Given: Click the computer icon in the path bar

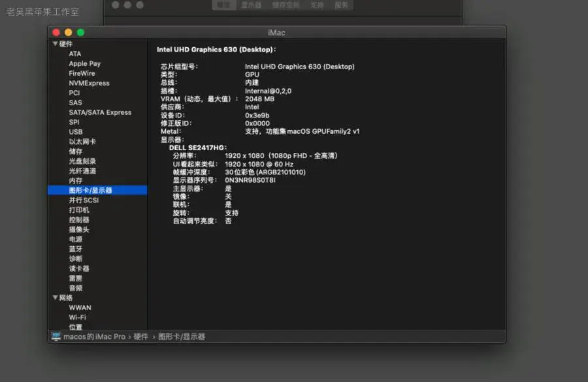Looking at the screenshot, I should click(56, 337).
